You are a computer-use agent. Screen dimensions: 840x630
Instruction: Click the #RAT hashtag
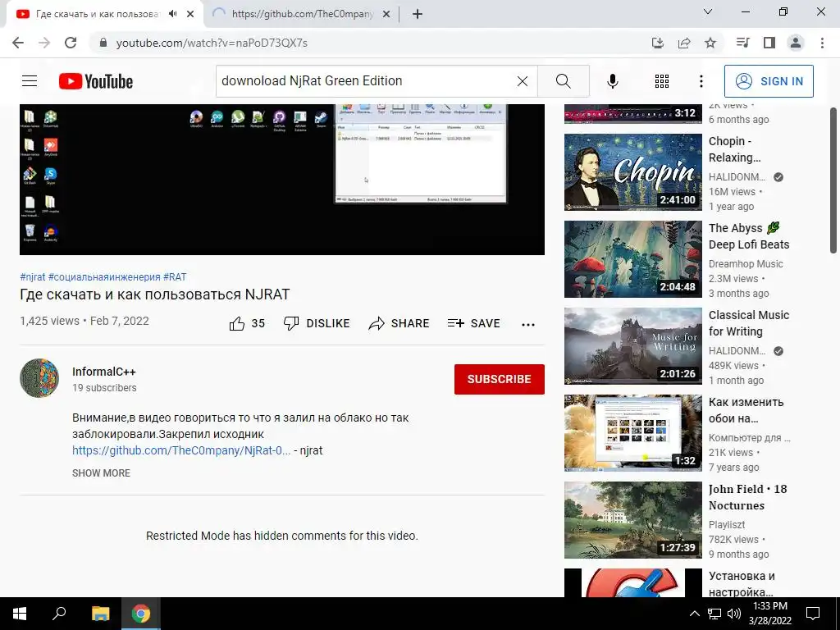click(175, 277)
